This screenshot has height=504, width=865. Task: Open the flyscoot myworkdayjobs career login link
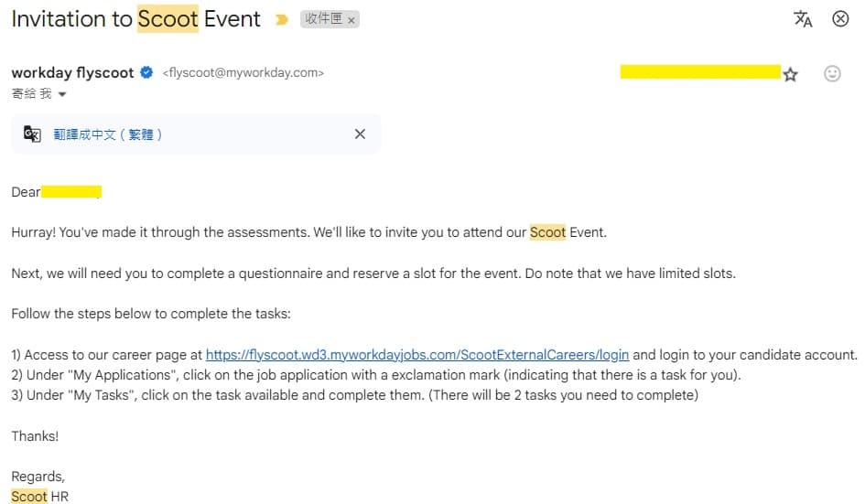[417, 355]
